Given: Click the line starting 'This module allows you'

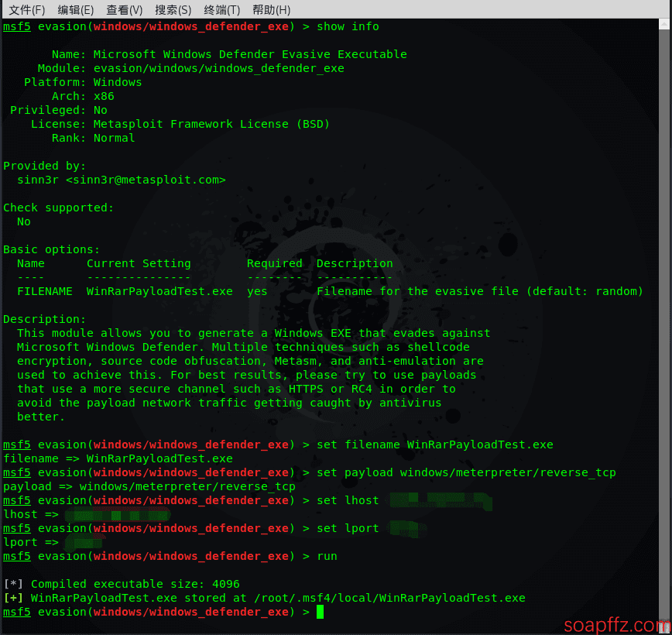Looking at the screenshot, I should (x=254, y=333).
